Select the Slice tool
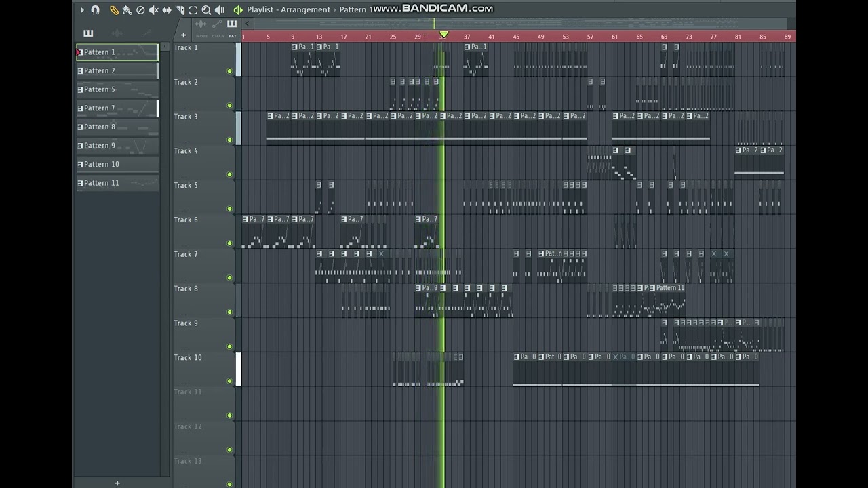 [180, 10]
